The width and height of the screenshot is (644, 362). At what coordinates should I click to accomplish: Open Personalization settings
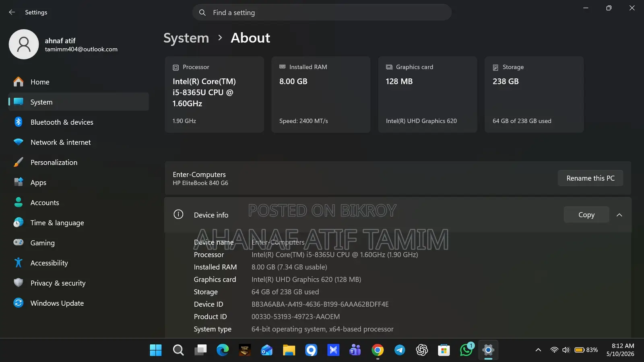[x=78, y=162]
